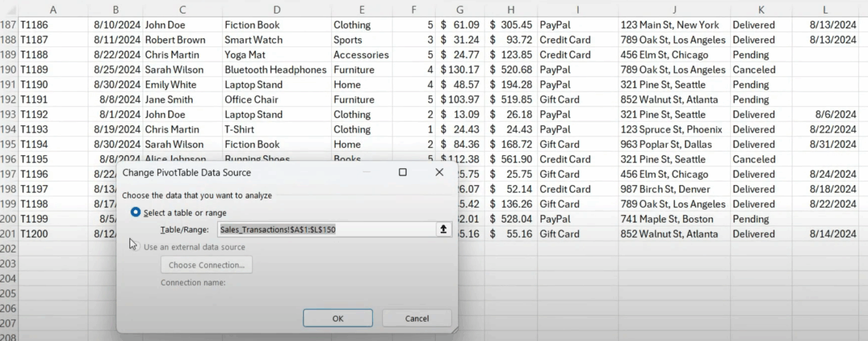Select the 'Select a table or range' radio button
Image resolution: width=868 pixels, height=341 pixels.
[134, 212]
